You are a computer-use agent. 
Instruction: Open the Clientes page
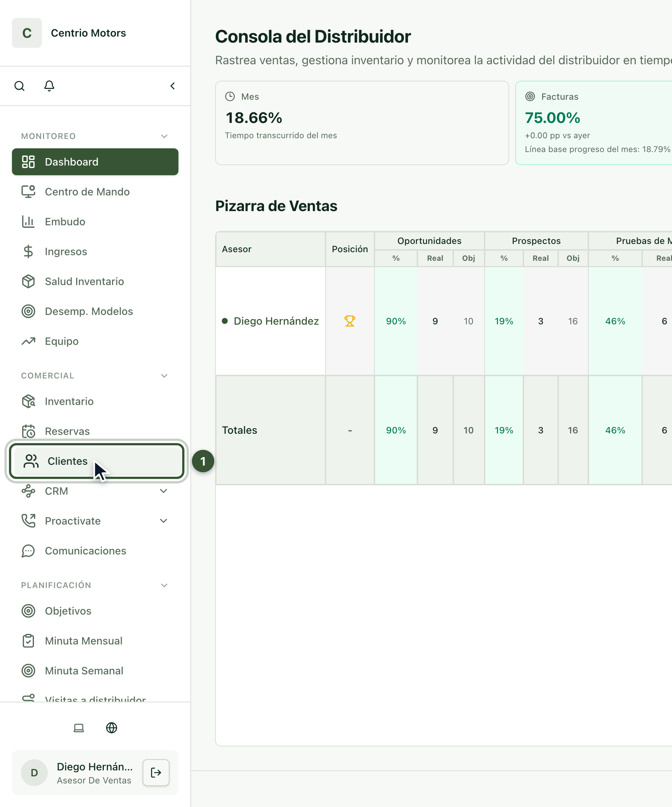(x=96, y=461)
